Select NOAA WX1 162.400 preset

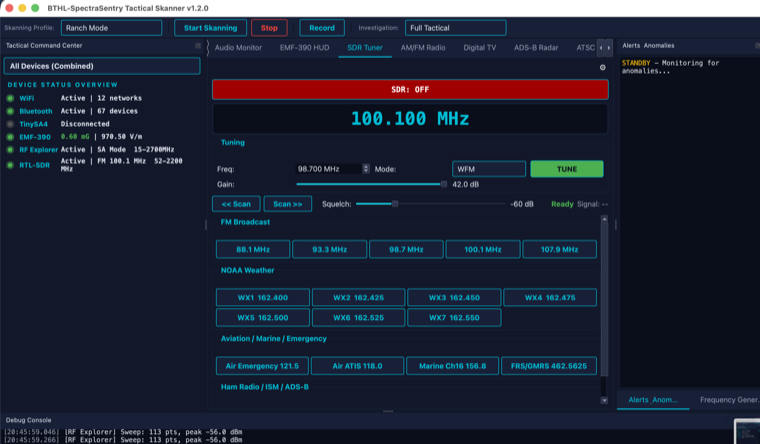(263, 297)
